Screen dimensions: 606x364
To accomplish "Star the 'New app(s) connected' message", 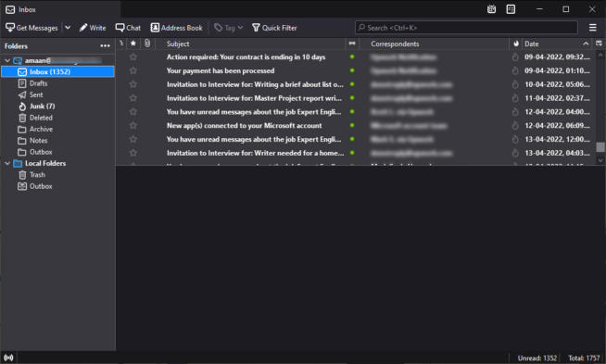I will [x=133, y=126].
